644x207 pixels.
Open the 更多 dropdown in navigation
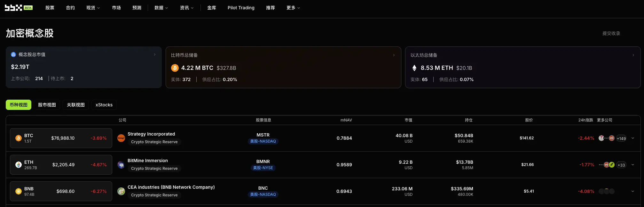pos(293,8)
